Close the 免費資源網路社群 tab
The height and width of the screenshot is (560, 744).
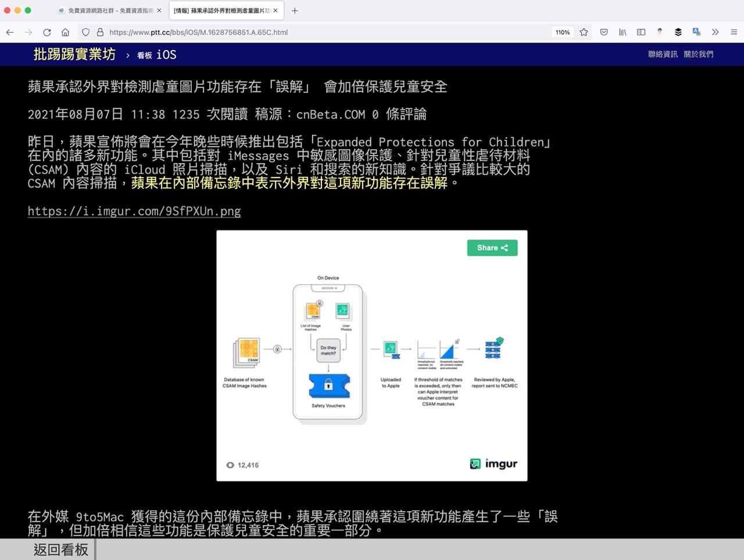point(159,10)
